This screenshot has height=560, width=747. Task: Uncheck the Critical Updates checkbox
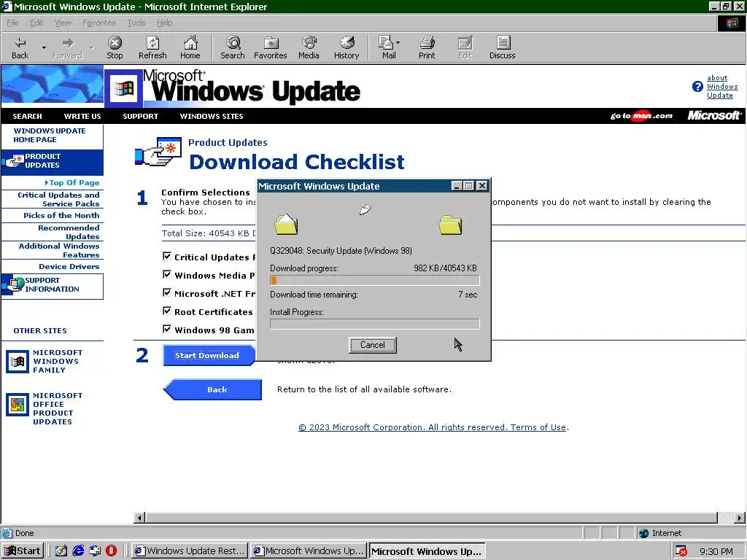click(167, 256)
